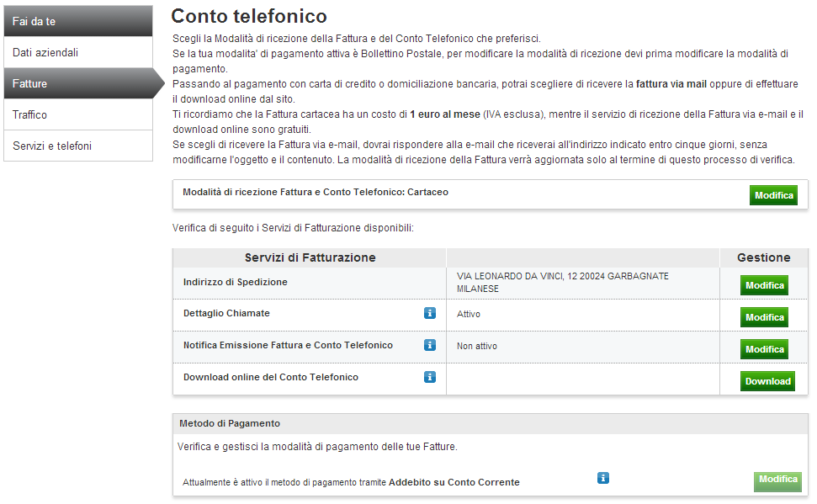Select Dati aziendali in the sidebar
817x504 pixels.
(78, 52)
